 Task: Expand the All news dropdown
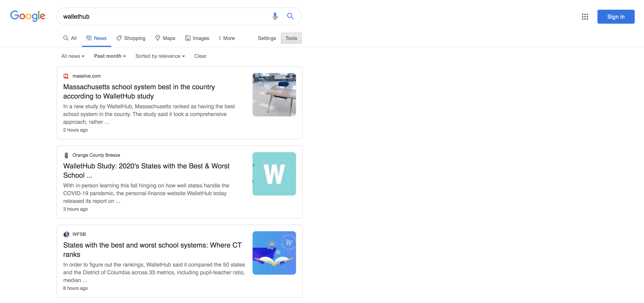[73, 56]
